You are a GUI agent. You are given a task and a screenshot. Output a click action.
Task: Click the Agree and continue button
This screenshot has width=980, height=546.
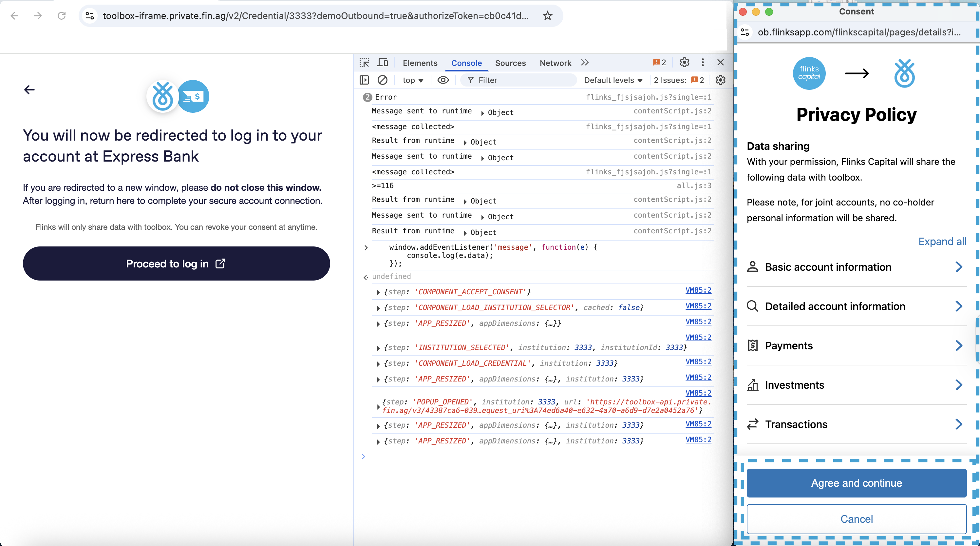pos(857,483)
